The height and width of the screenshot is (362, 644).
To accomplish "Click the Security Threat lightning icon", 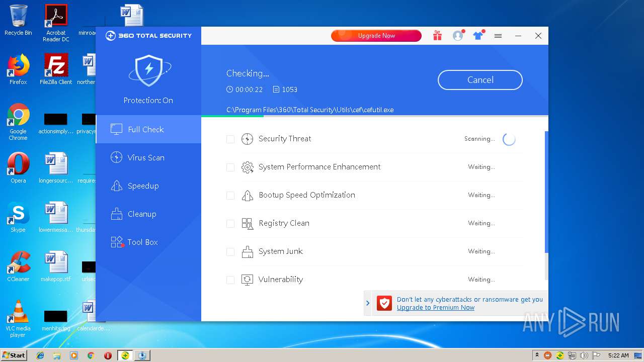I will point(247,139).
